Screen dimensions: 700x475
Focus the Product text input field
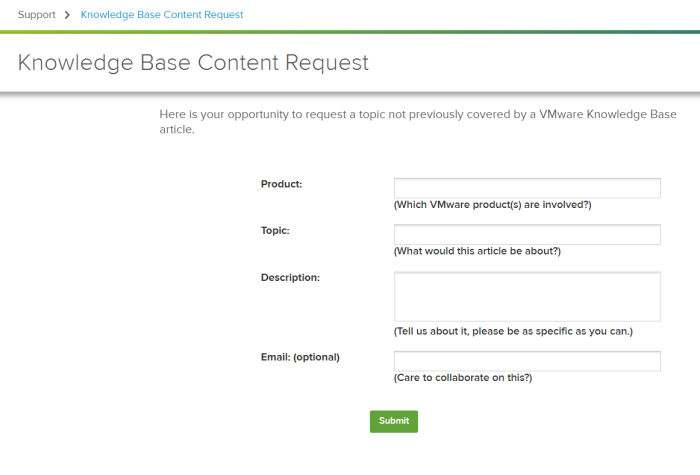527,188
